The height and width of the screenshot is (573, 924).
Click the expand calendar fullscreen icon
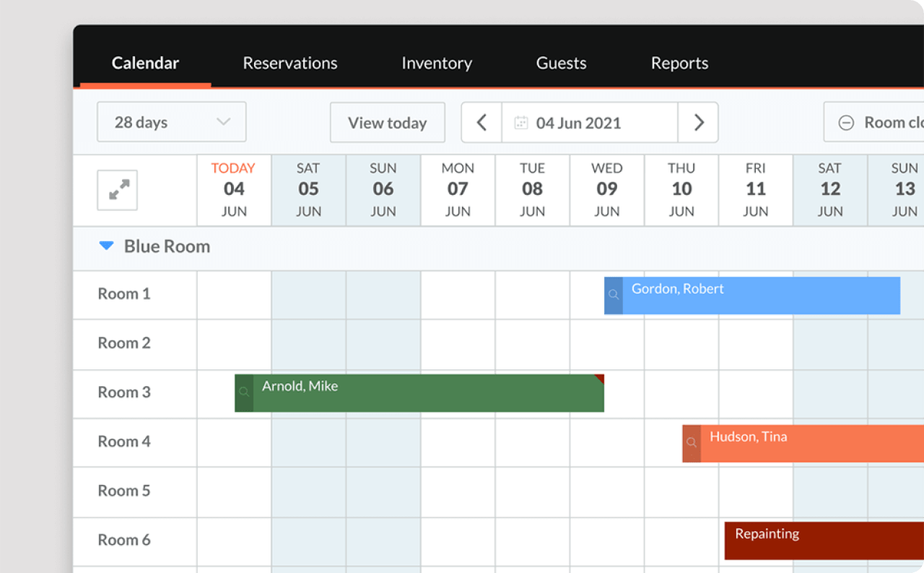click(118, 190)
